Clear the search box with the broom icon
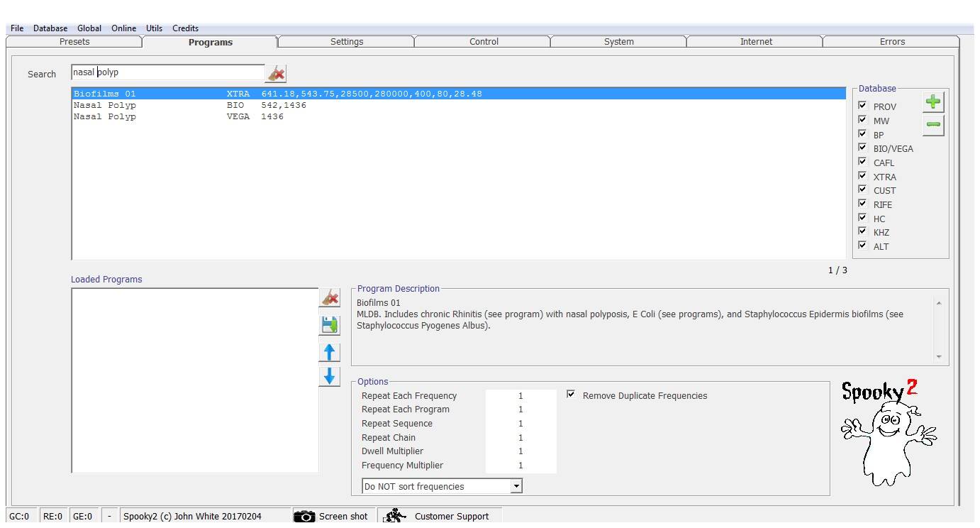Viewport: 980px width, 528px height. 276,73
